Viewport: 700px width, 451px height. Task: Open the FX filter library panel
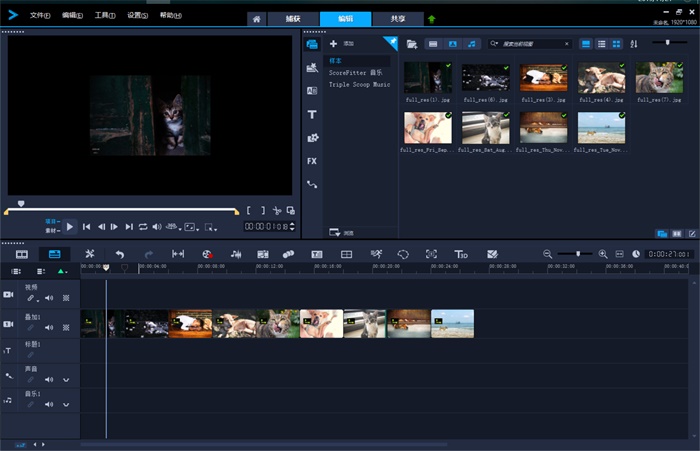[x=312, y=160]
